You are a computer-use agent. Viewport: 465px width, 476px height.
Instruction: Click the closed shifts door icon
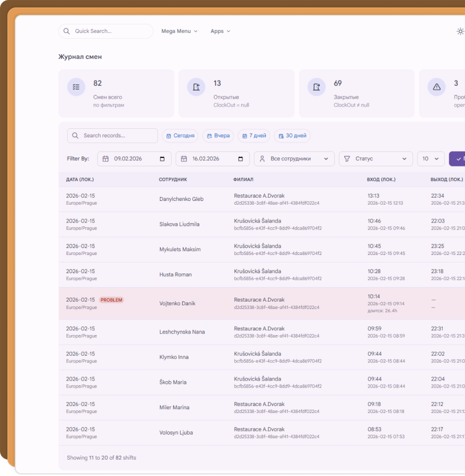317,87
